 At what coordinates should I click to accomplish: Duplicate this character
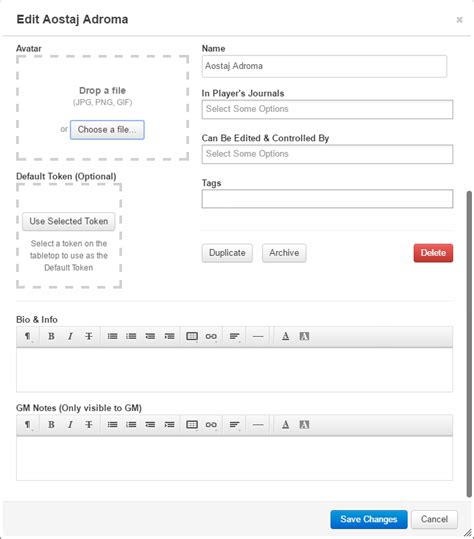[227, 253]
